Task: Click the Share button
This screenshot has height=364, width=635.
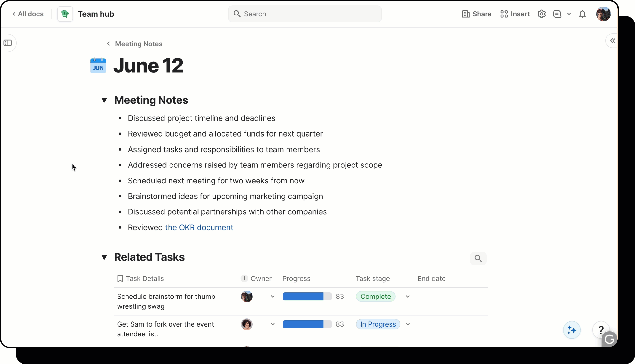Action: point(476,14)
